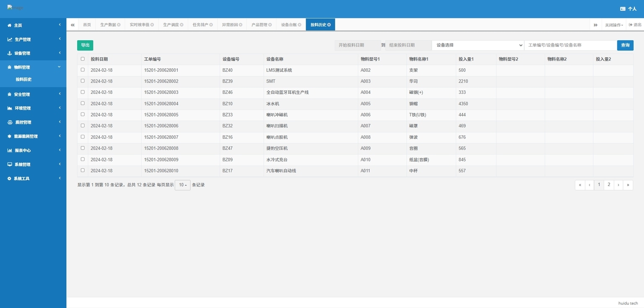The height and width of the screenshot is (308, 644).
Task: Click the blue 查询 button
Action: pos(625,45)
